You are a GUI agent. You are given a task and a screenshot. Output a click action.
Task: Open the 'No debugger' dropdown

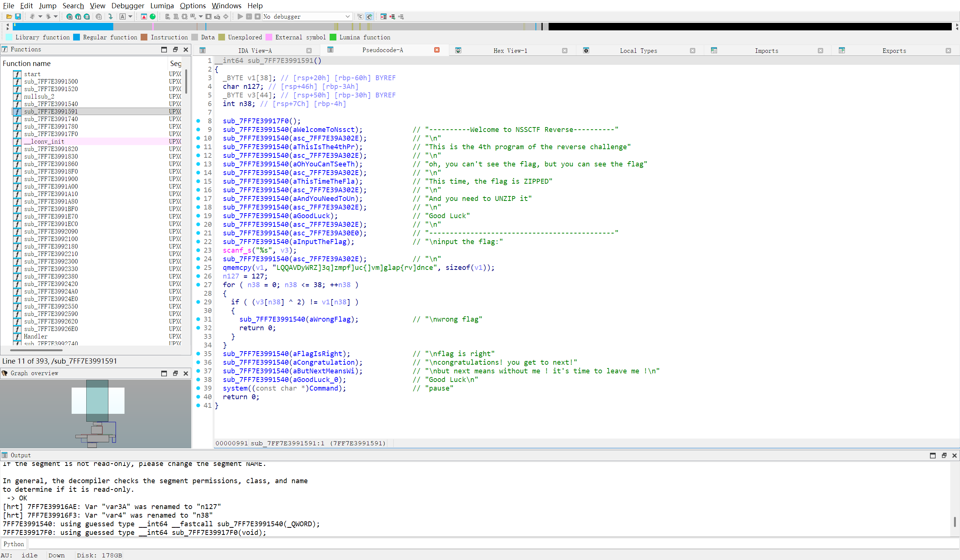click(347, 16)
